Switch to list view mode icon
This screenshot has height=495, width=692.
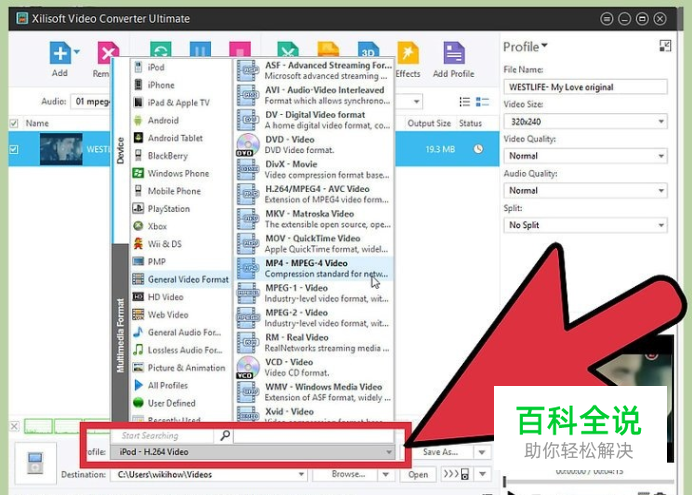pyautogui.click(x=464, y=102)
